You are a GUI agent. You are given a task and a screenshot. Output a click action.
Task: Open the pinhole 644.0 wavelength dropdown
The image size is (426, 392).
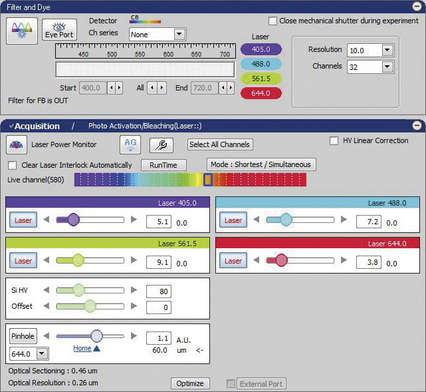(x=42, y=353)
